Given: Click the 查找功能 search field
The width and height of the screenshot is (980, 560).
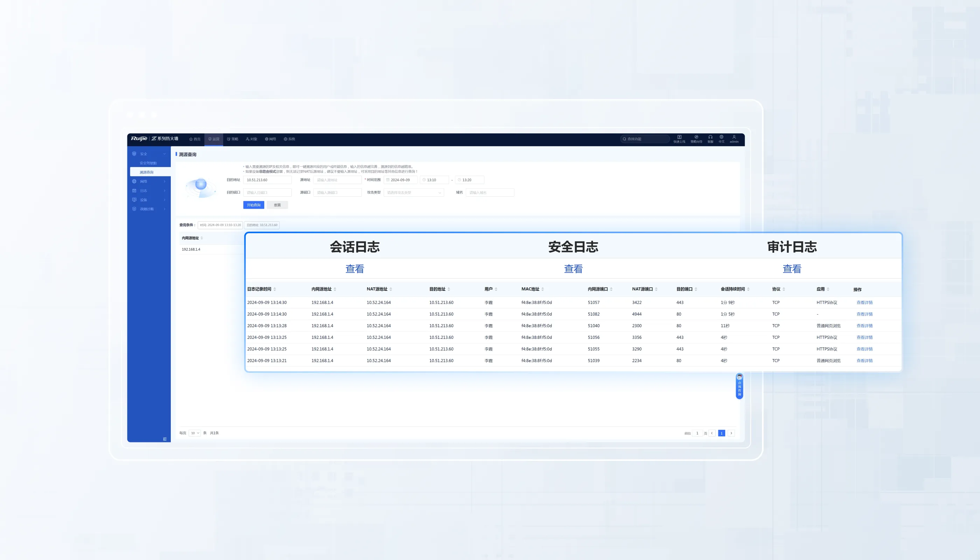Looking at the screenshot, I should point(645,139).
